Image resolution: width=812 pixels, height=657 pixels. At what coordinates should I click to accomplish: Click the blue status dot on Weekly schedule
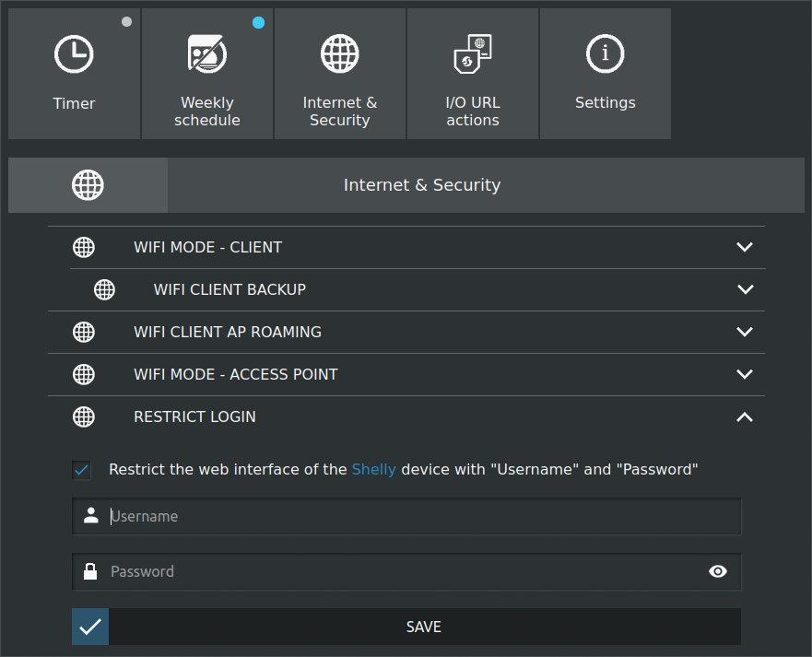pyautogui.click(x=258, y=23)
